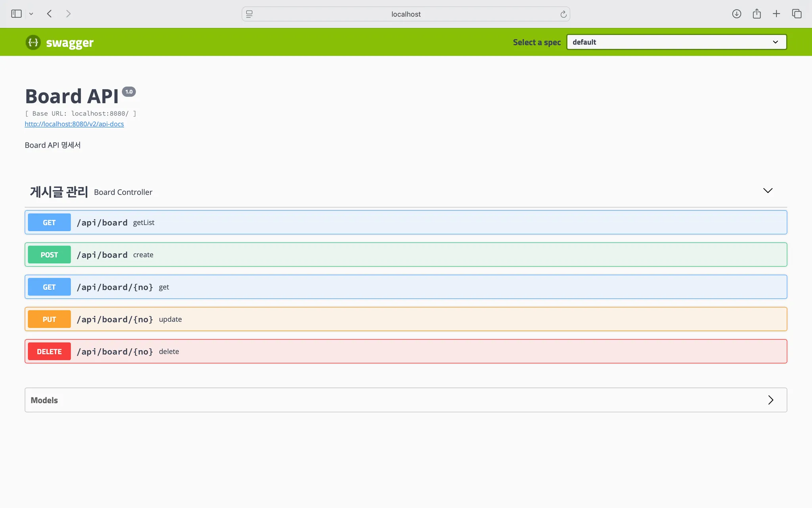The height and width of the screenshot is (508, 812).
Task: Reload the page with the refresh icon
Action: (x=563, y=14)
